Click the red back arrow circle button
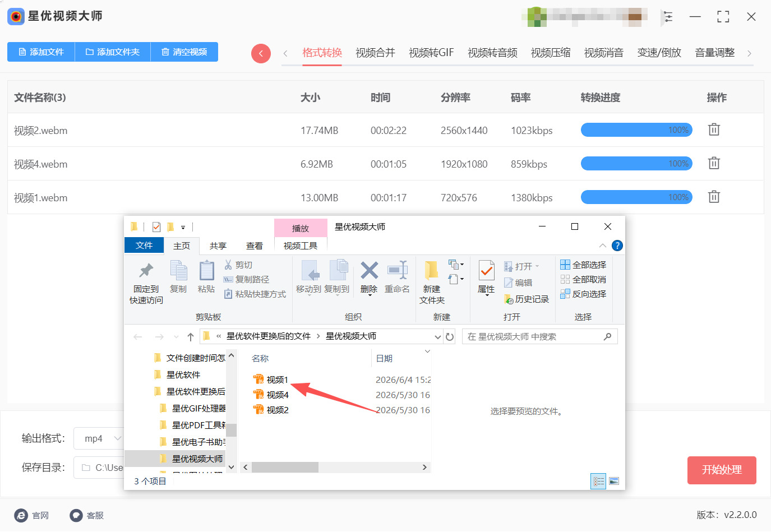Screen dimensions: 771x532 point(261,53)
